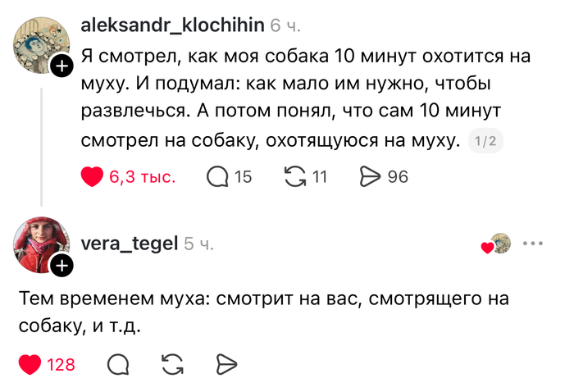
Task: Repost aleksandr_klochihin's post with the repost icon
Action: [x=295, y=176]
